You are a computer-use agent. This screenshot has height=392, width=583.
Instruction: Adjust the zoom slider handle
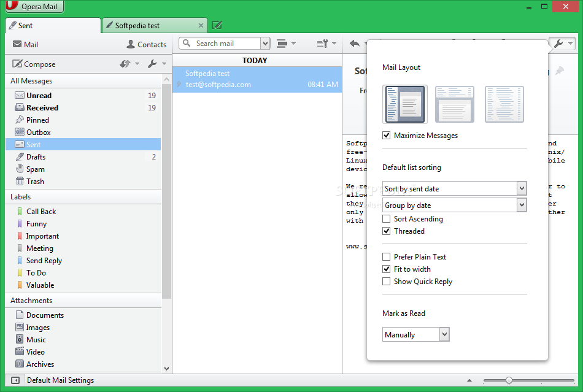click(509, 380)
